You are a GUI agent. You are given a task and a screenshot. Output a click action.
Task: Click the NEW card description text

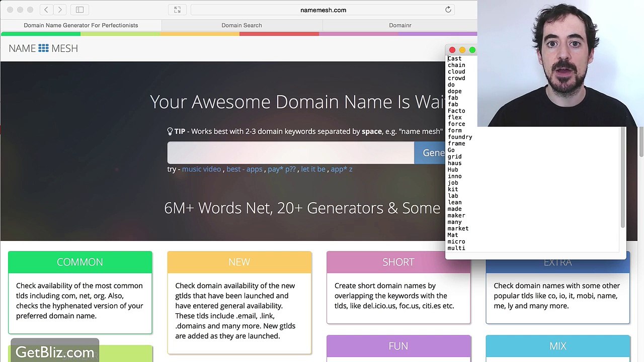(235, 311)
